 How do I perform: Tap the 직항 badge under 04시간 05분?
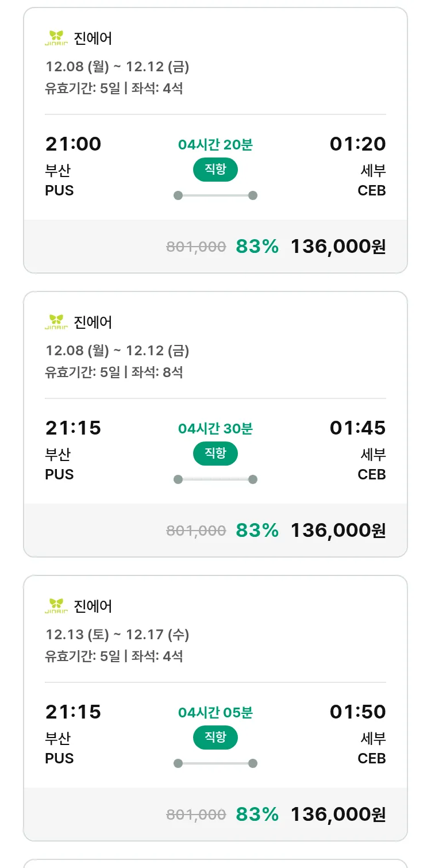coord(215,738)
